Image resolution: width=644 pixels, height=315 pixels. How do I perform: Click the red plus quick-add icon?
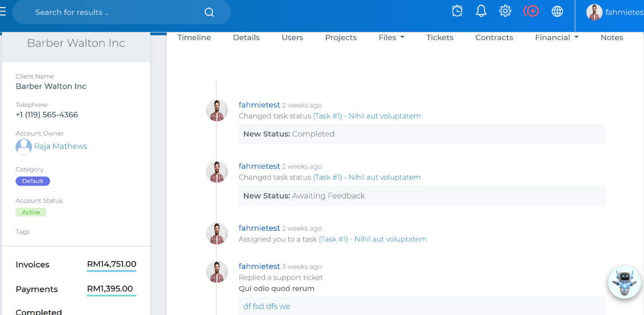(x=531, y=11)
